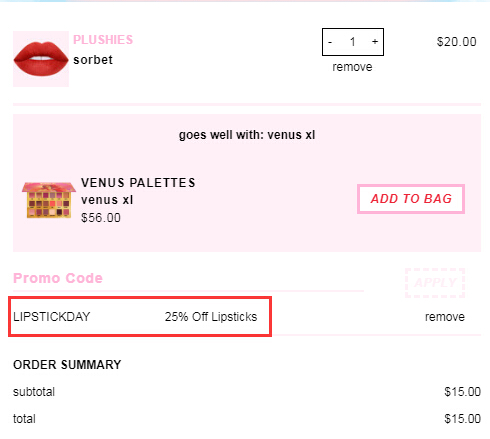Open the VENUS PALETTES category title

coord(138,183)
